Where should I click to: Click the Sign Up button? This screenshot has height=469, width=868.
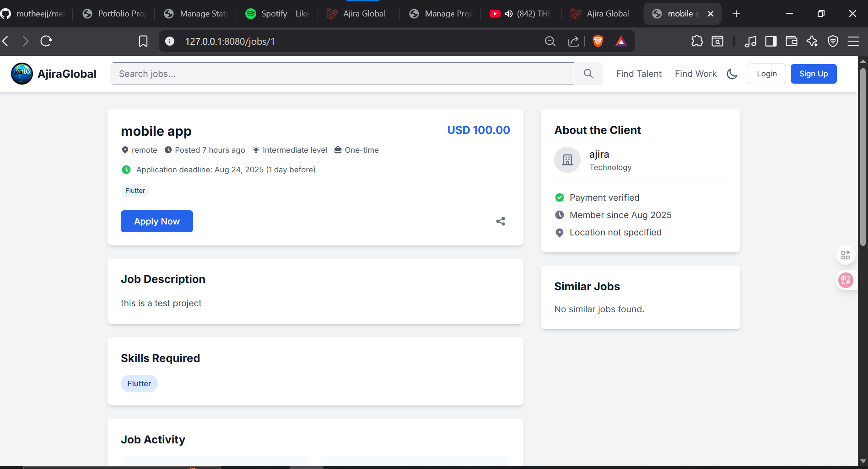(813, 74)
